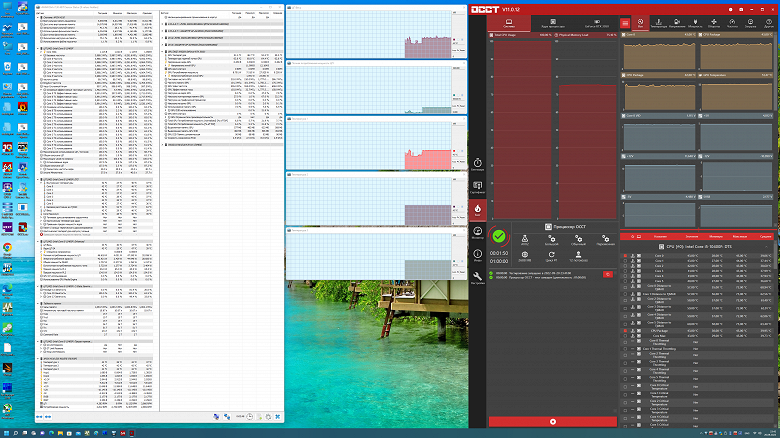Image resolution: width=780 pixels, height=438 pixels.
Task: Open the hamburger menu in OCCT graph panel
Action: (627, 22)
